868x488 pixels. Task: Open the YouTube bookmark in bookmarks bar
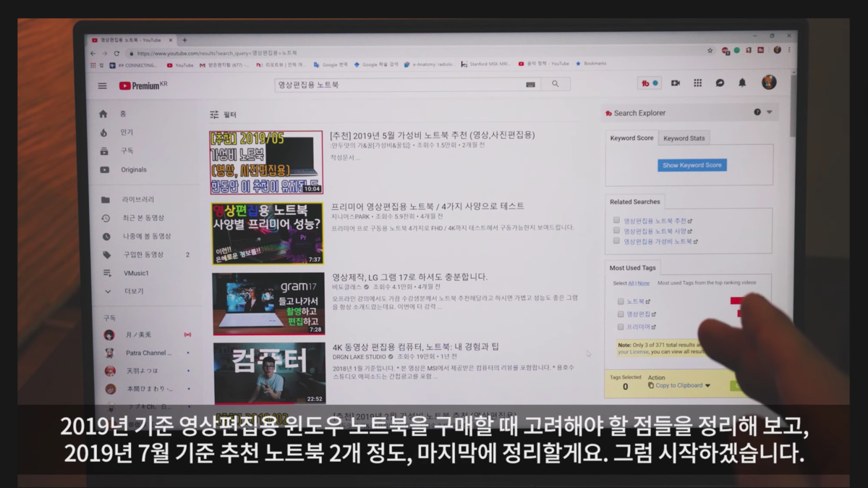(180, 64)
